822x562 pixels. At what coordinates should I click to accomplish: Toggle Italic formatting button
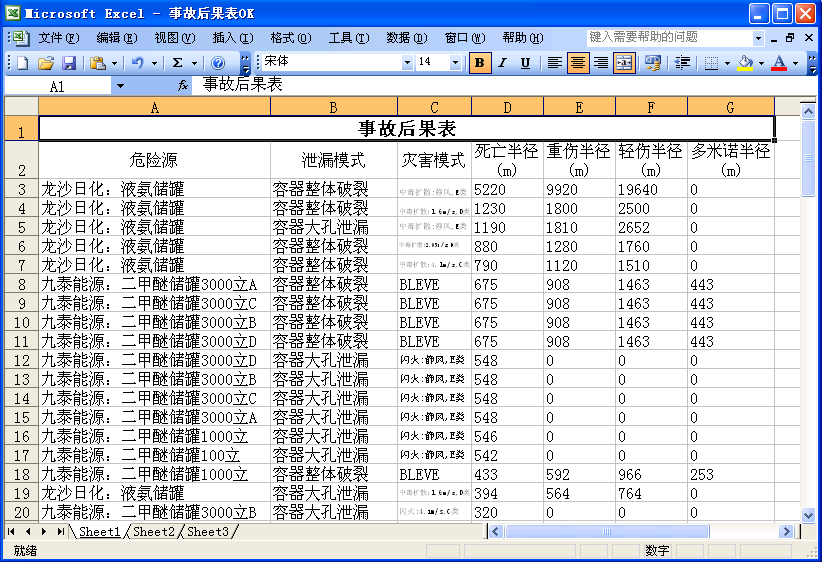[503, 63]
